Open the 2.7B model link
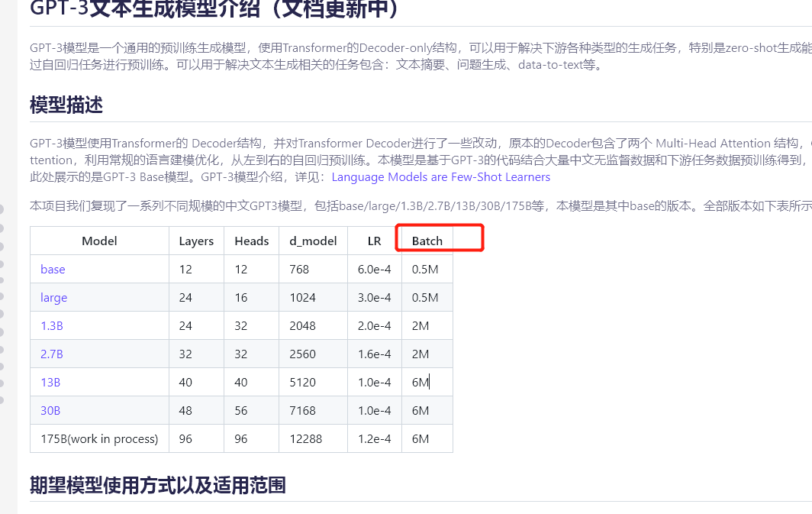 point(52,354)
